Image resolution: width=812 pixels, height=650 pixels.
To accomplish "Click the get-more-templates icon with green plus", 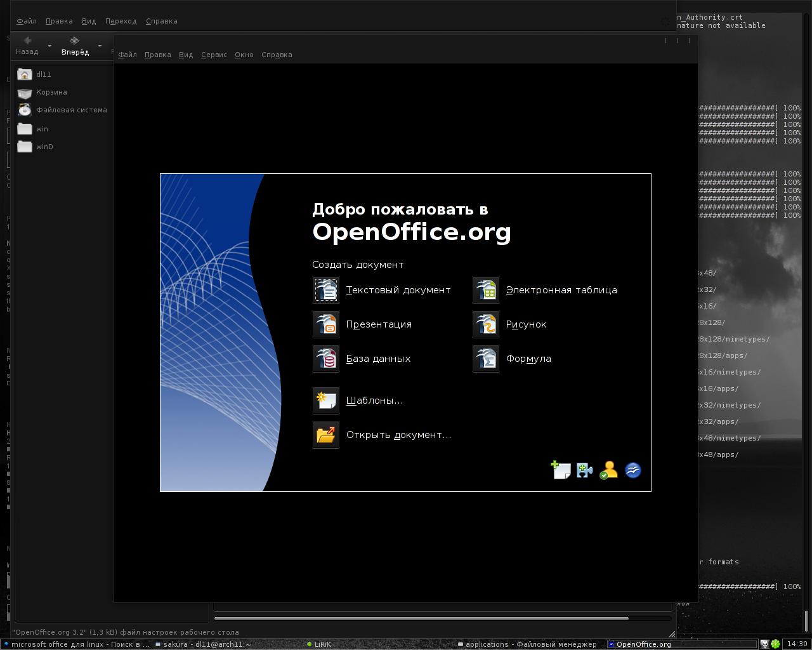I will 561,470.
